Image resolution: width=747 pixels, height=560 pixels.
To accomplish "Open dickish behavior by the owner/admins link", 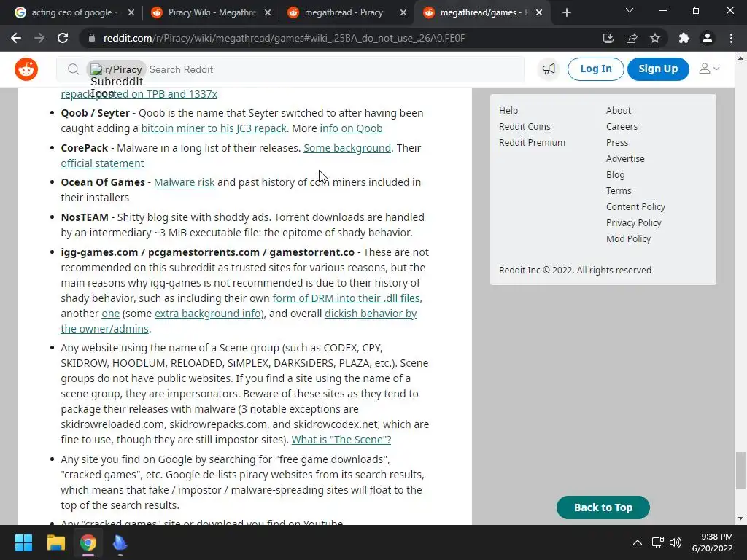I will point(371,314).
